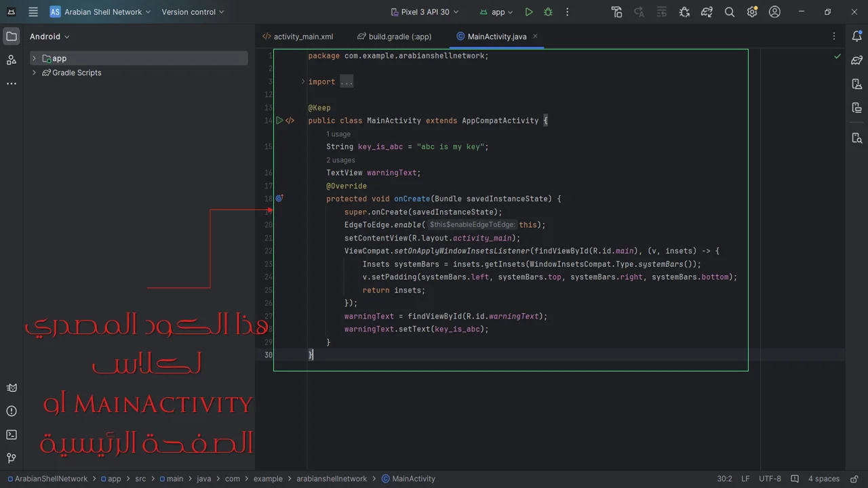Build the project with hammer icon

[x=616, y=12]
